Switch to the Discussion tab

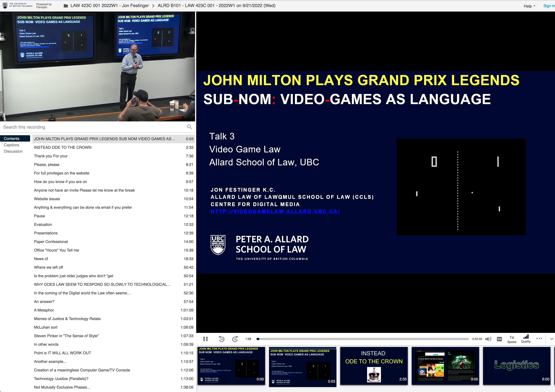tap(13, 151)
